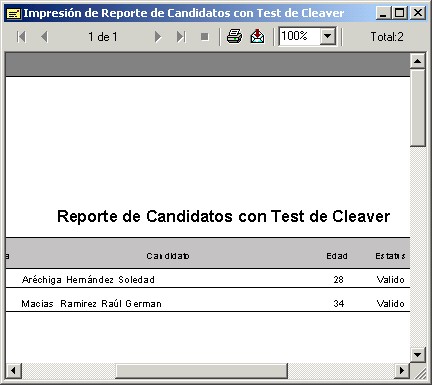The height and width of the screenshot is (385, 432).
Task: Click the horizontal scrollbar right arrow
Action: (402, 370)
